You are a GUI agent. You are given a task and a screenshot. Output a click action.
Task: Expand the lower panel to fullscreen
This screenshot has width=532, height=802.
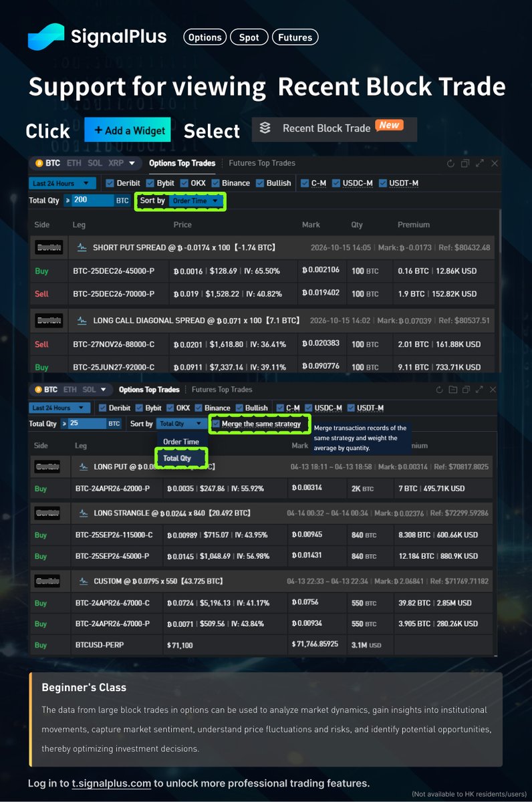[479, 390]
